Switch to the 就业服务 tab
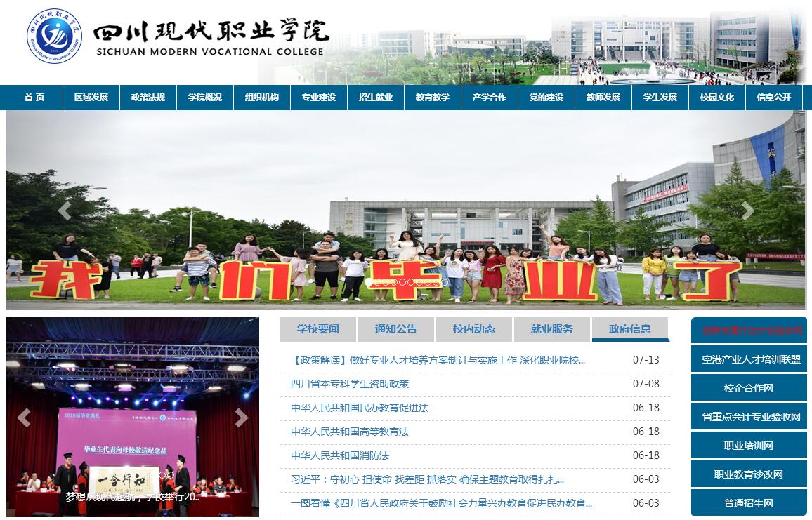Image resolution: width=812 pixels, height=520 pixels. coord(551,328)
